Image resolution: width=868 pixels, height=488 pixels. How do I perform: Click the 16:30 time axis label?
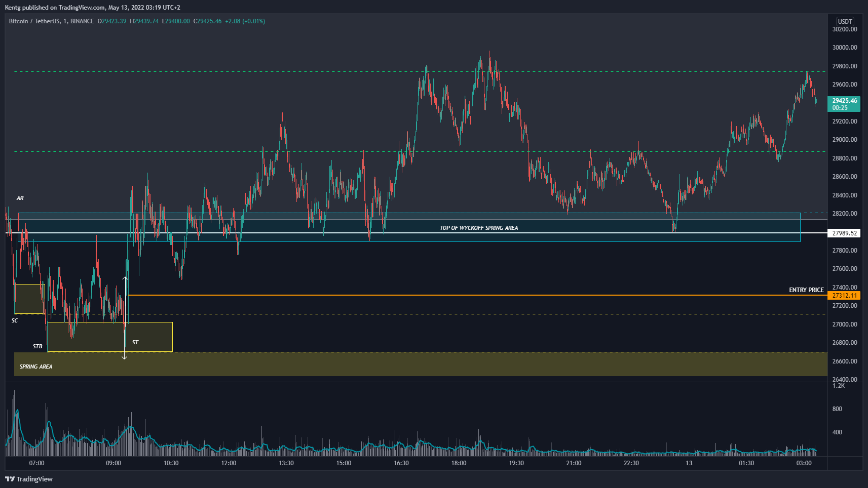click(401, 463)
